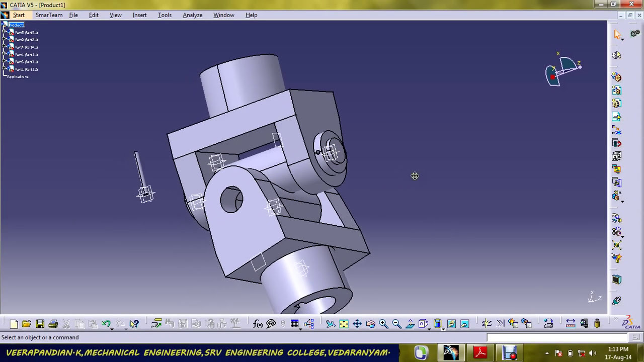The height and width of the screenshot is (362, 644).
Task: Click the Zoom Out magnifier icon
Action: point(396,324)
